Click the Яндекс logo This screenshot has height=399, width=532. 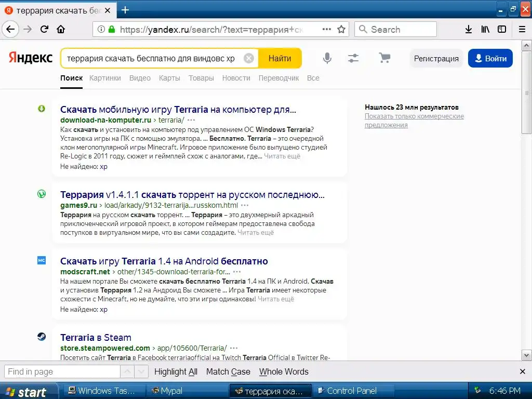point(31,58)
